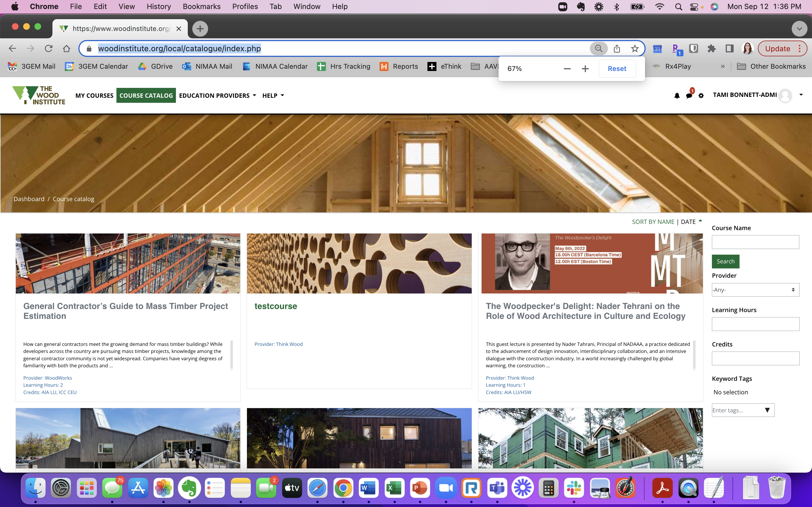Viewport: 812px width, 507px height.
Task: Open the Chrome extensions puzzle icon
Action: (711, 49)
